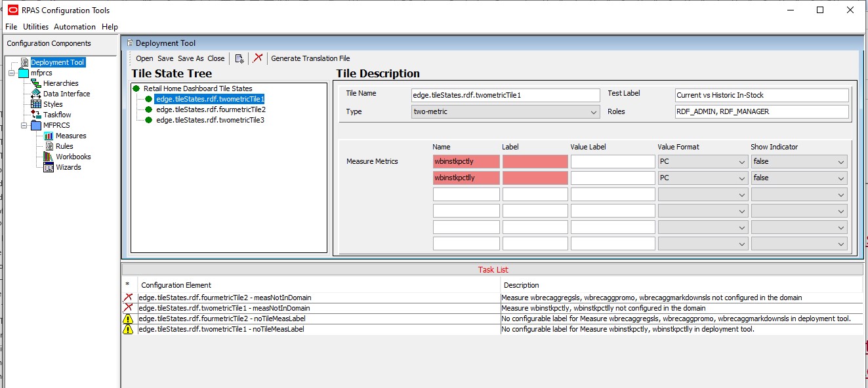Click the Test Label input field
Viewport: 868px width, 388px height.
(x=762, y=95)
